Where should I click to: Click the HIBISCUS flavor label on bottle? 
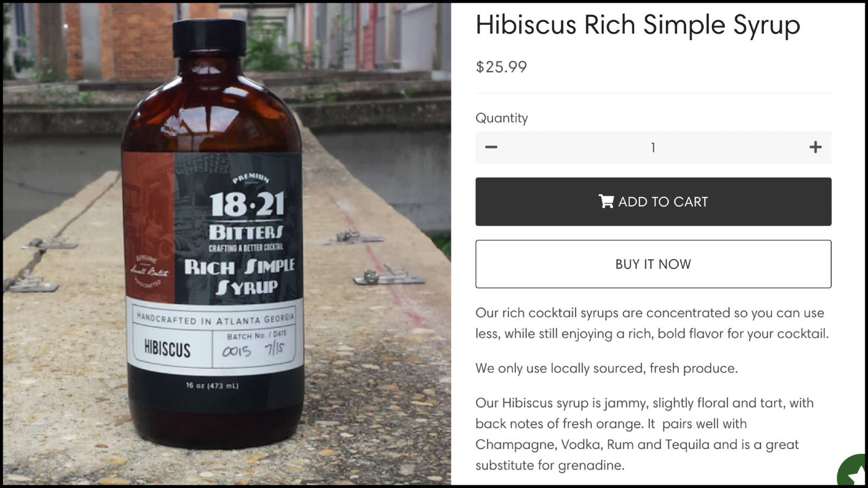click(167, 349)
